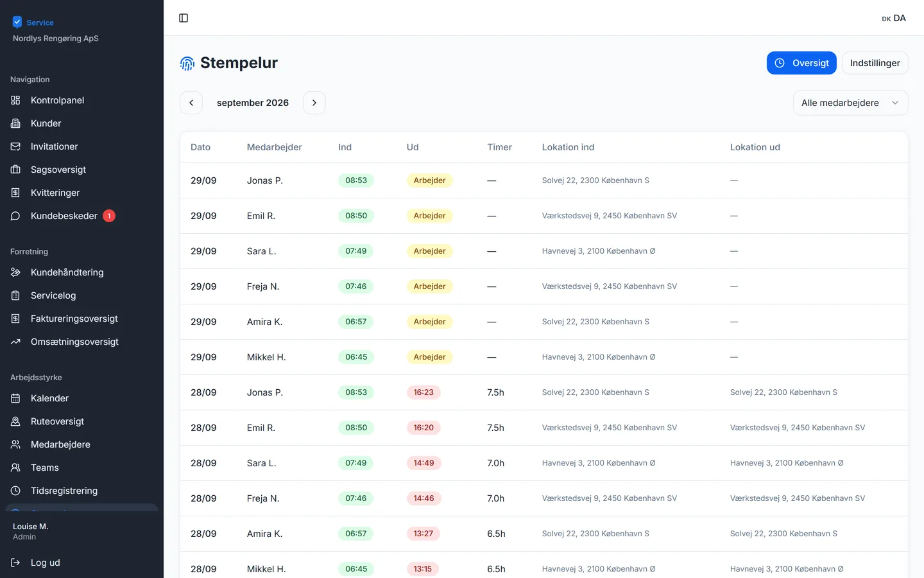Click the 14:46 clock-out for Freja N.
The width and height of the screenshot is (924, 578).
pos(424,498)
